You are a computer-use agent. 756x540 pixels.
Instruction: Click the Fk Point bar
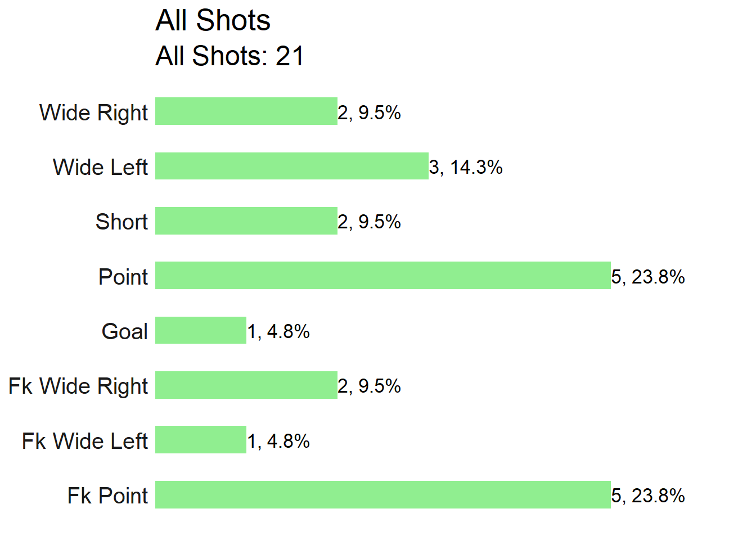click(383, 494)
